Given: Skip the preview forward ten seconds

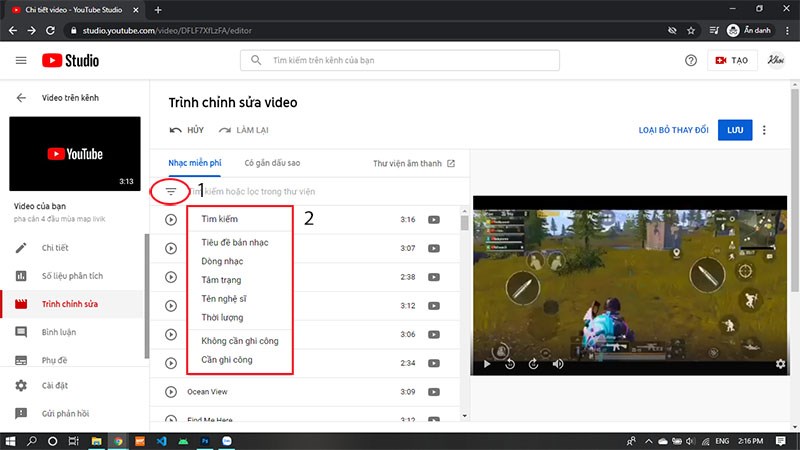Looking at the screenshot, I should click(x=533, y=364).
